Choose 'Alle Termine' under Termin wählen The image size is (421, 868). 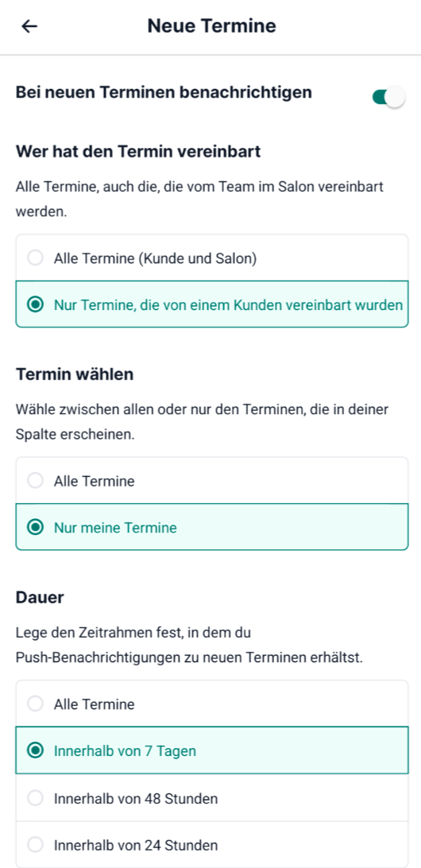pyautogui.click(x=212, y=481)
